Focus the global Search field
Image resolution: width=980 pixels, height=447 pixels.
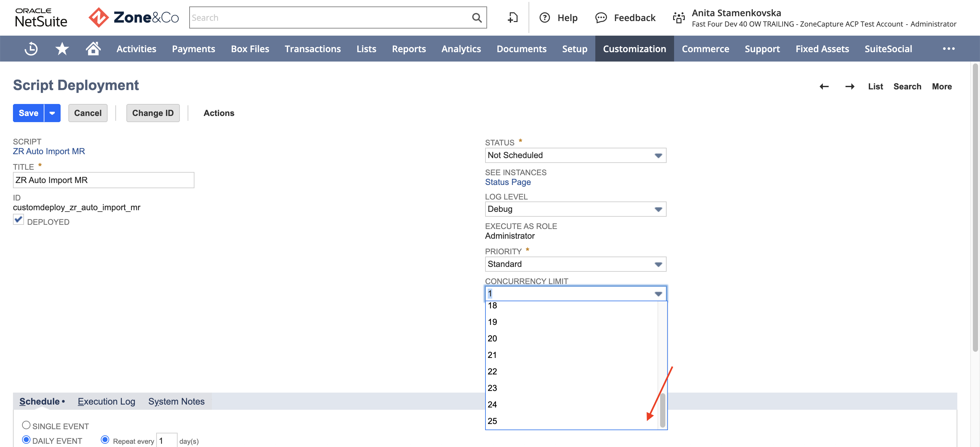coord(330,17)
